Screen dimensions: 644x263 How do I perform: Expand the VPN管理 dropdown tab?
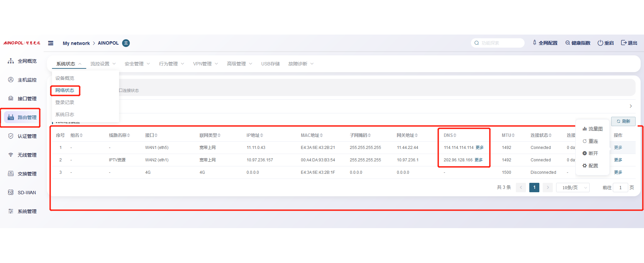coord(205,64)
